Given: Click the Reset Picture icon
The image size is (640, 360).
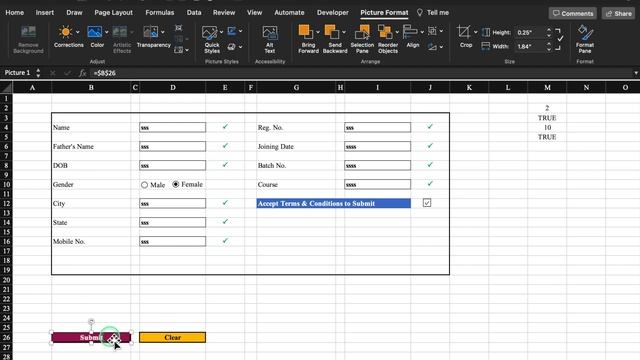Looking at the screenshot, I should click(x=178, y=50).
